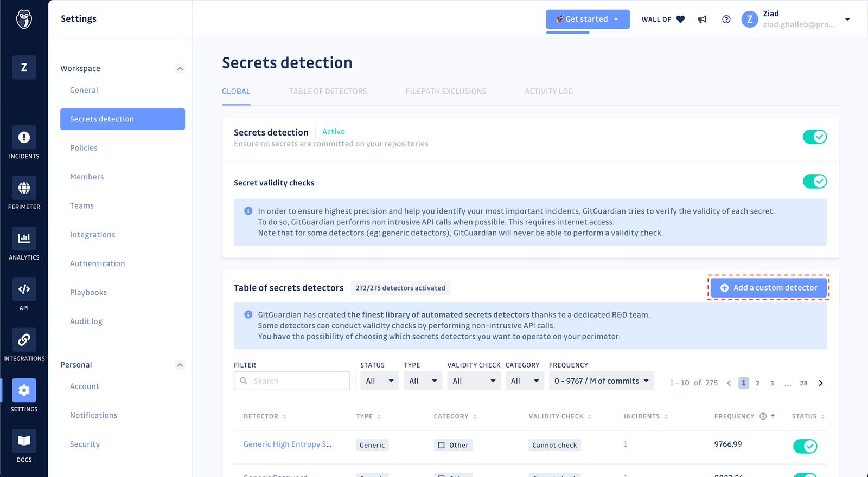
Task: Open the Validity check filter dropdown
Action: 474,381
